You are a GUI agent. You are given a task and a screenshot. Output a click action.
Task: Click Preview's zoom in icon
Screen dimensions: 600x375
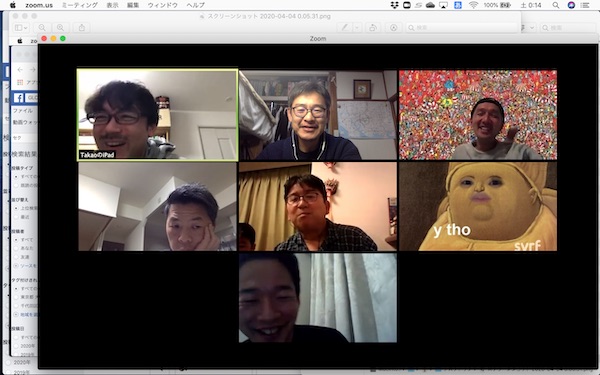click(x=60, y=28)
